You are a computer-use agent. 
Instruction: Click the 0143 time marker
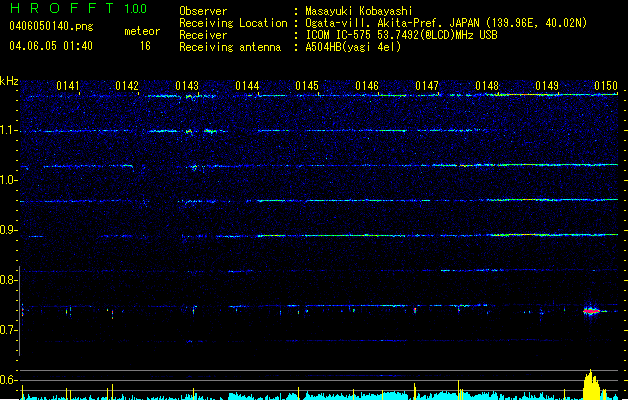coord(187,85)
